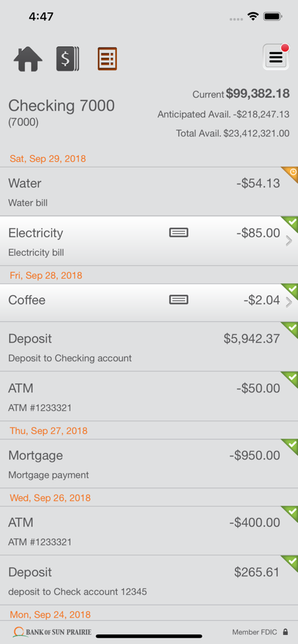Screen dimensions: 298x644
Task: Tap the check image icon on Coffee
Action: tap(179, 300)
